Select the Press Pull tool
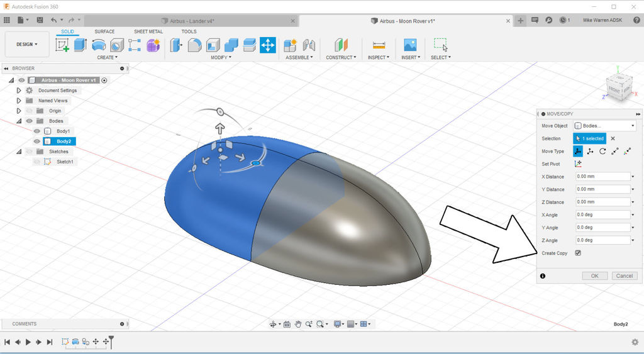The height and width of the screenshot is (354, 644). 176,45
